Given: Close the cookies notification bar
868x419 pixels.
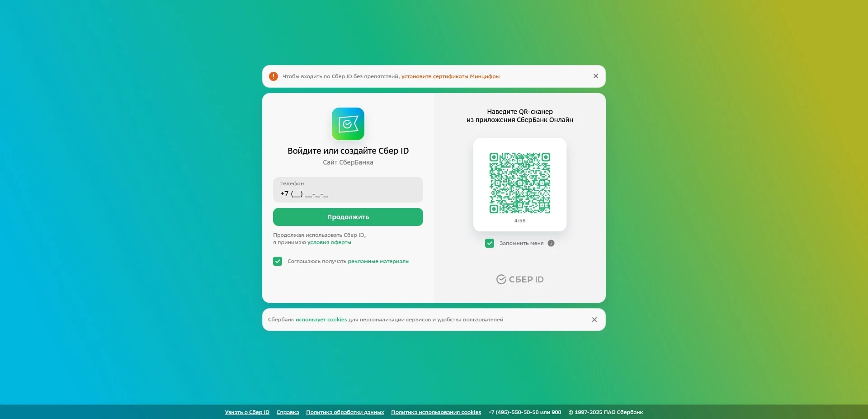Looking at the screenshot, I should (x=594, y=320).
